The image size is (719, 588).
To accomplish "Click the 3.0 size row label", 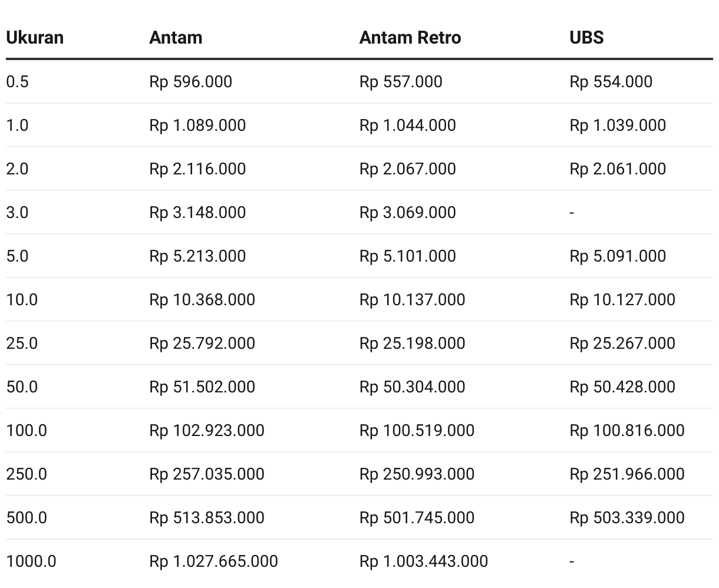I will [x=17, y=212].
